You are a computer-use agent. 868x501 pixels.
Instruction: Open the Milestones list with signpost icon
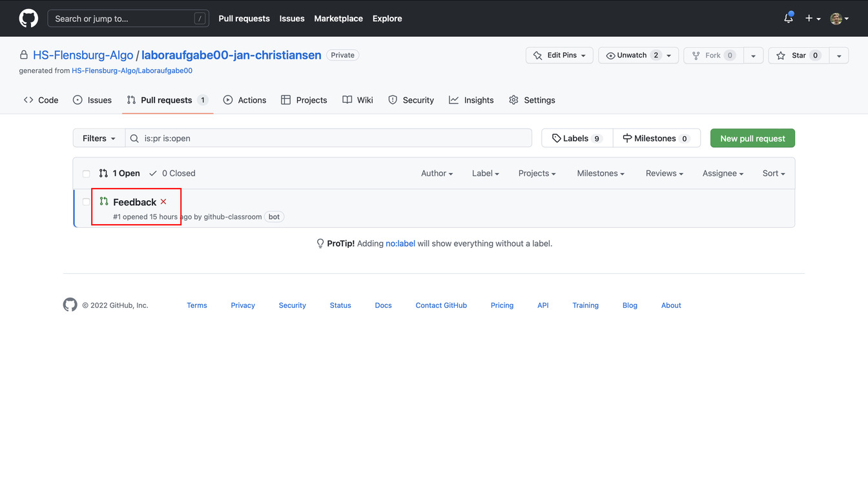[656, 138]
